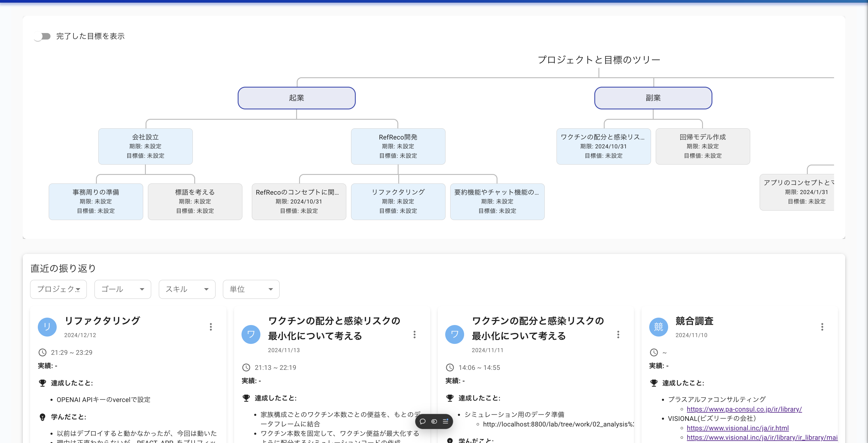Click the eye icon in the floating toolbar
The width and height of the screenshot is (868, 443).
pos(434,421)
